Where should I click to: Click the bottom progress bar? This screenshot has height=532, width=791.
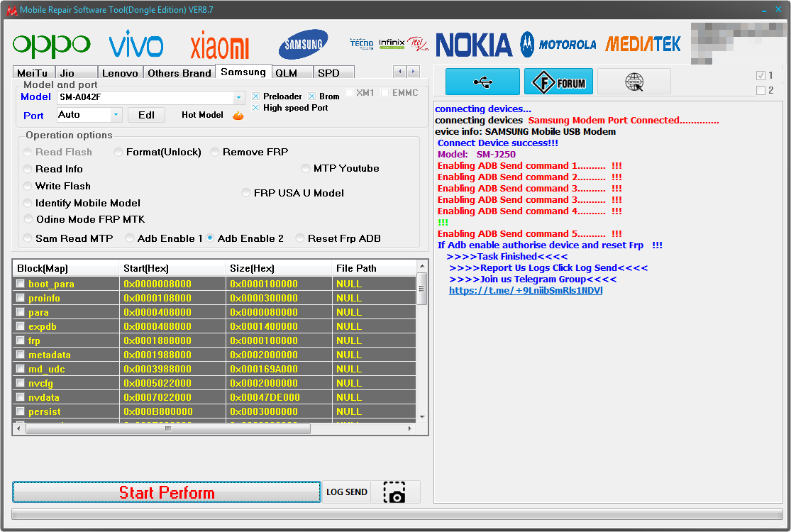pos(397,514)
